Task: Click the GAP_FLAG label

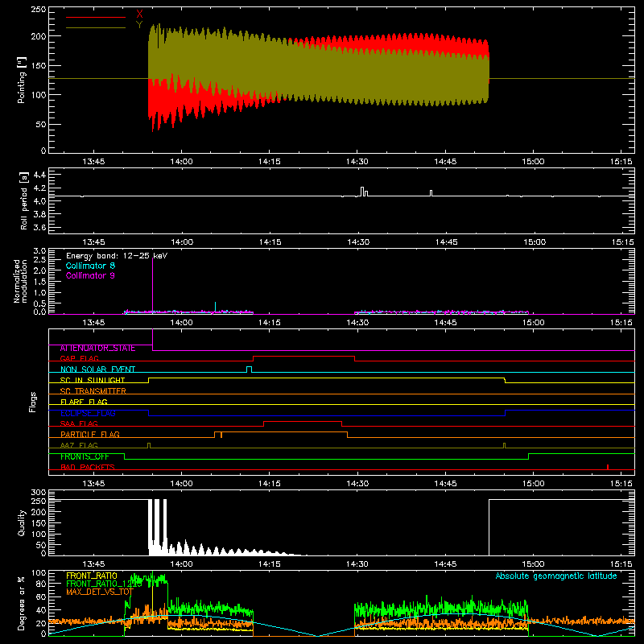Action: click(x=79, y=358)
